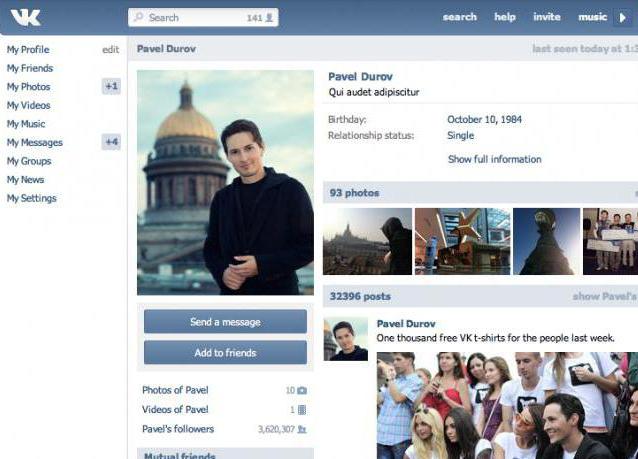Image resolution: width=638 pixels, height=459 pixels.
Task: Open My Friends in the sidebar
Action: pos(30,68)
